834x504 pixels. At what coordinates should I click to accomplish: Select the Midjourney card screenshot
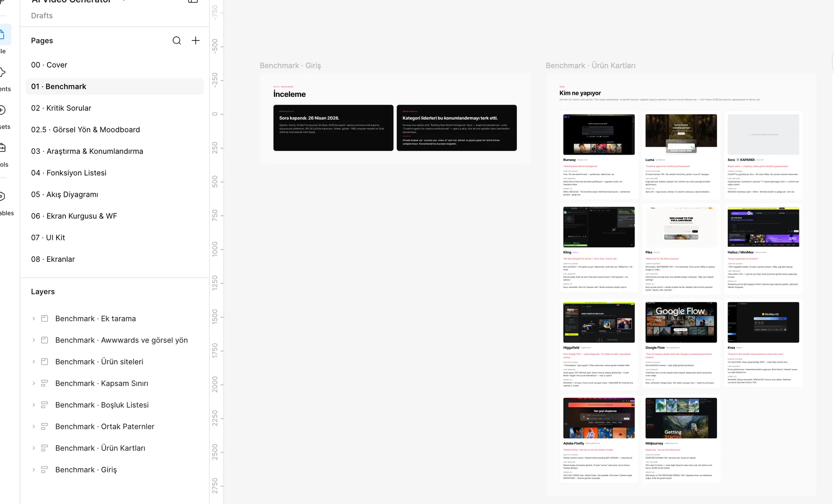coord(681,418)
